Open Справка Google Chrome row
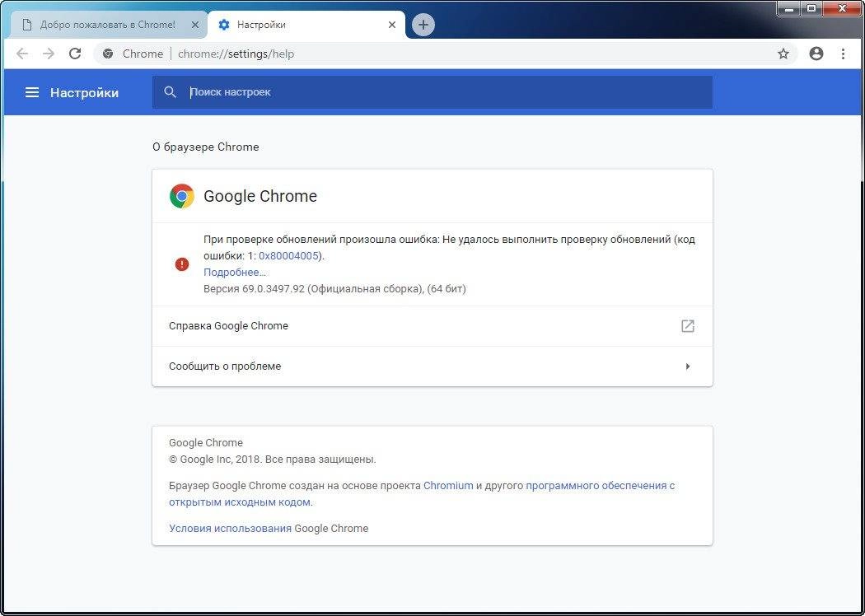 (x=432, y=326)
